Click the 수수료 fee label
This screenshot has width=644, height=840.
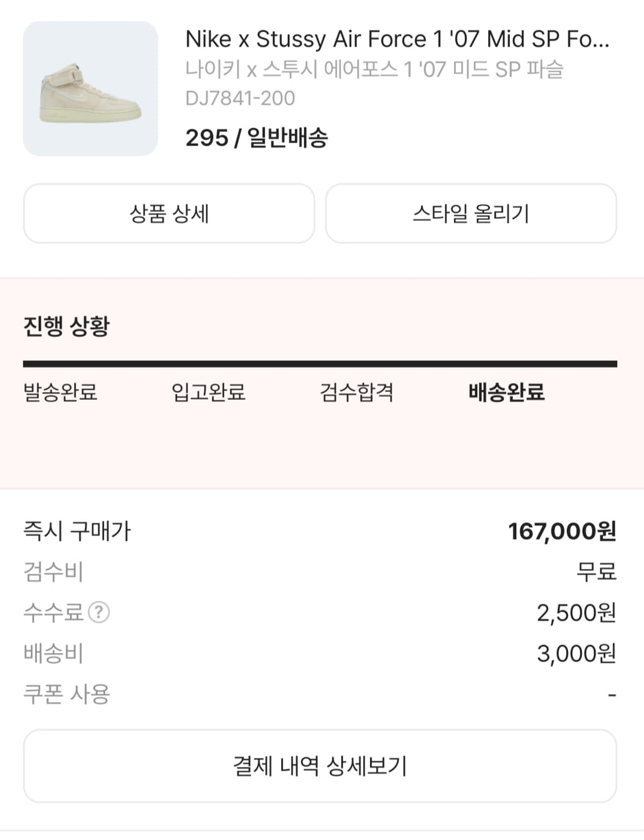tap(53, 612)
